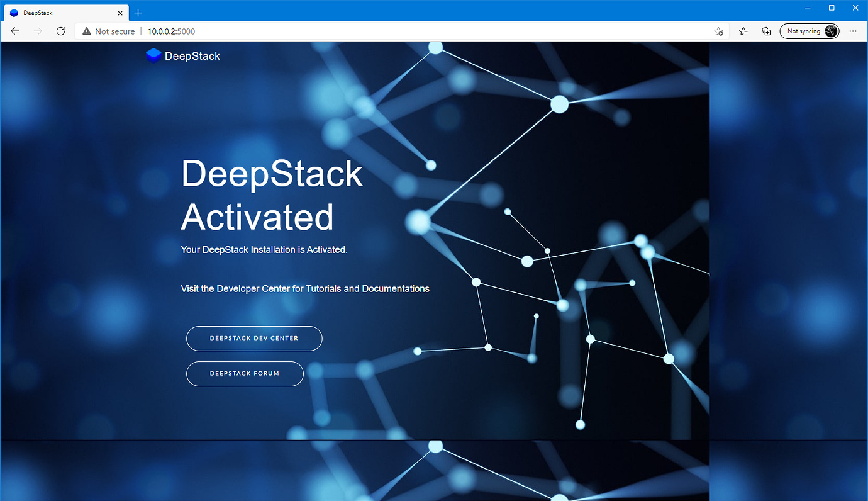Open the Edge settings and more menu
The image size is (868, 501).
[853, 31]
